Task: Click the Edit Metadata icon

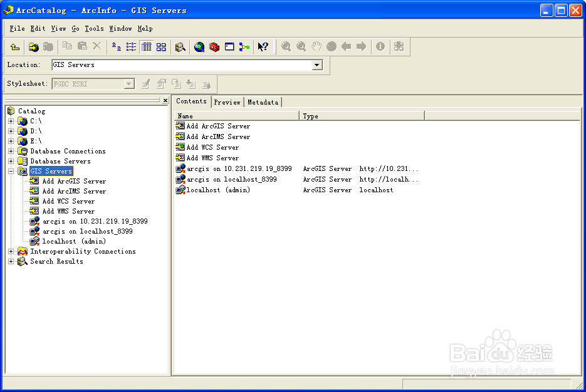Action: (146, 84)
